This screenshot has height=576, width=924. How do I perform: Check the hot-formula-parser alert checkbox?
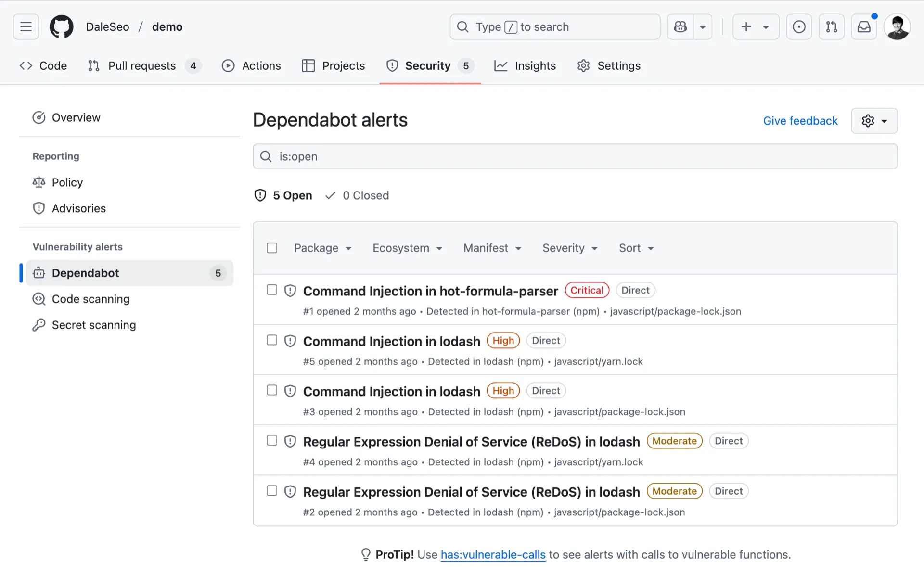pyautogui.click(x=272, y=290)
